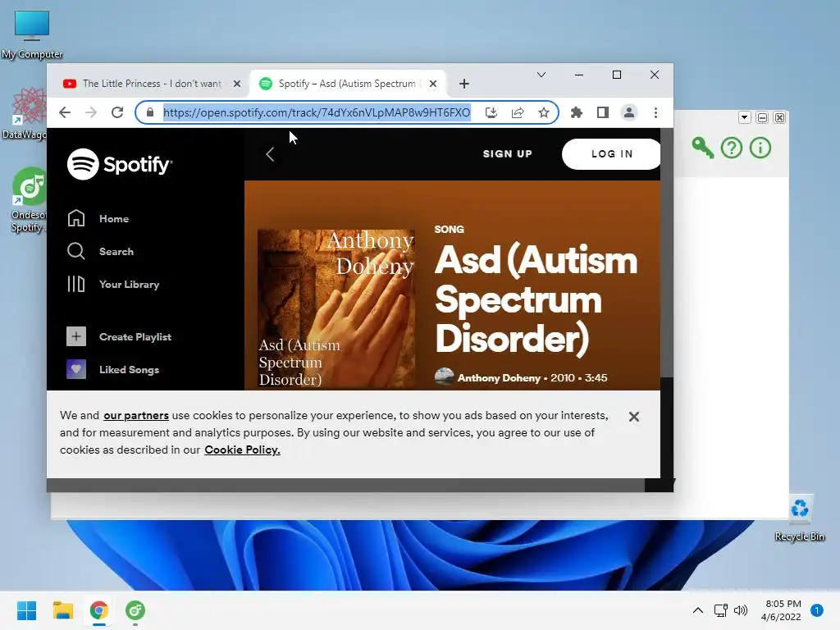Open the clock showing 8:05 PM

pyautogui.click(x=781, y=610)
